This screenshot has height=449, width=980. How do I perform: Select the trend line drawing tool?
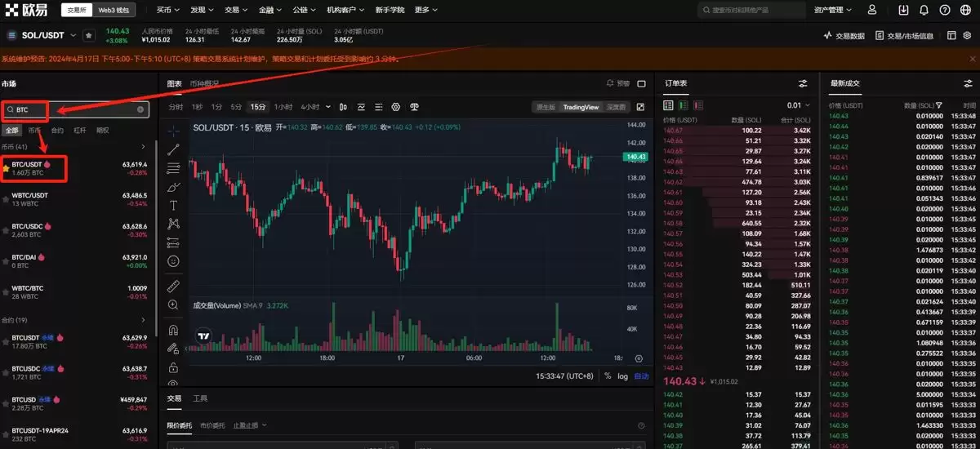pyautogui.click(x=173, y=149)
